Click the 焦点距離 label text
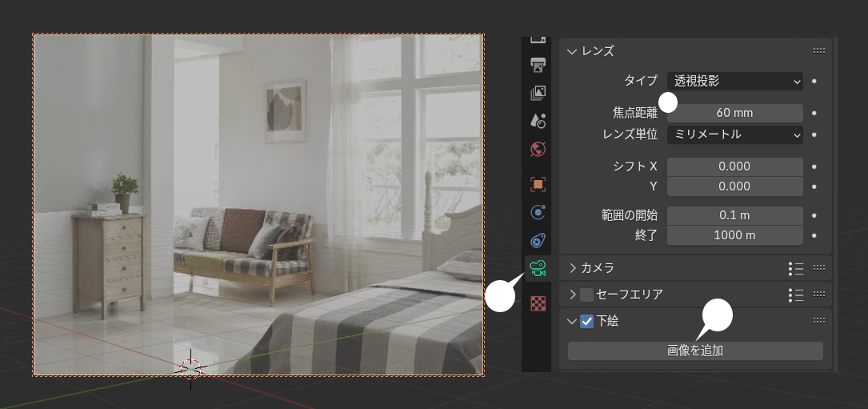The image size is (868, 409). click(x=635, y=113)
